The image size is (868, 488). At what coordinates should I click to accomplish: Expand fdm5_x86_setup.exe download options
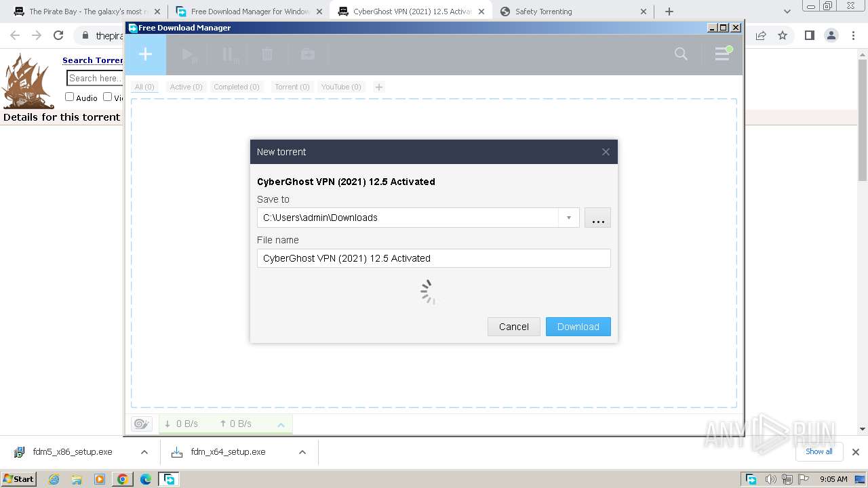[144, 452]
